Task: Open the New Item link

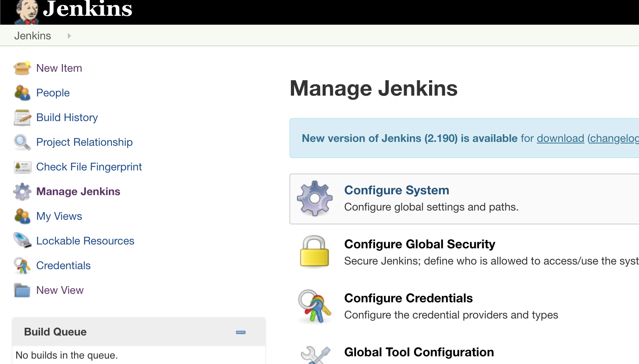Action: [x=59, y=68]
